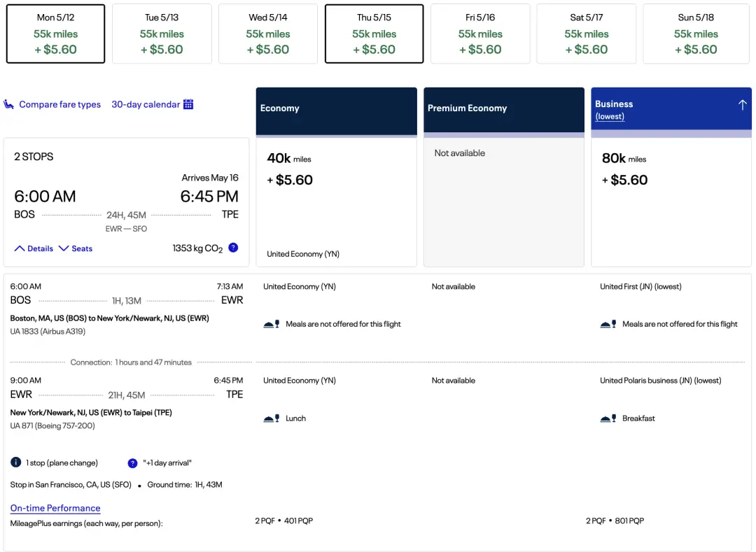
Task: Open the 30-day calendar grid icon
Action: [188, 104]
